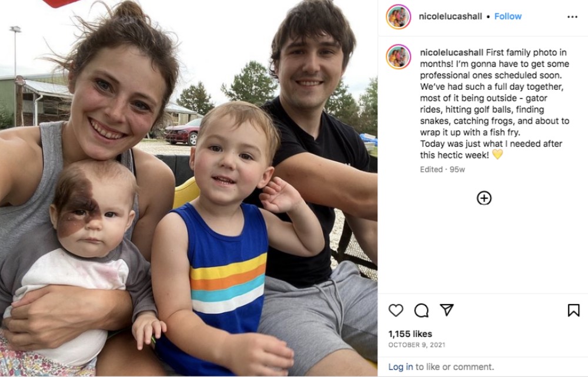Screen dimensions: 588x377
Task: Click the bold nicolelucashall username in caption
Action: point(451,52)
